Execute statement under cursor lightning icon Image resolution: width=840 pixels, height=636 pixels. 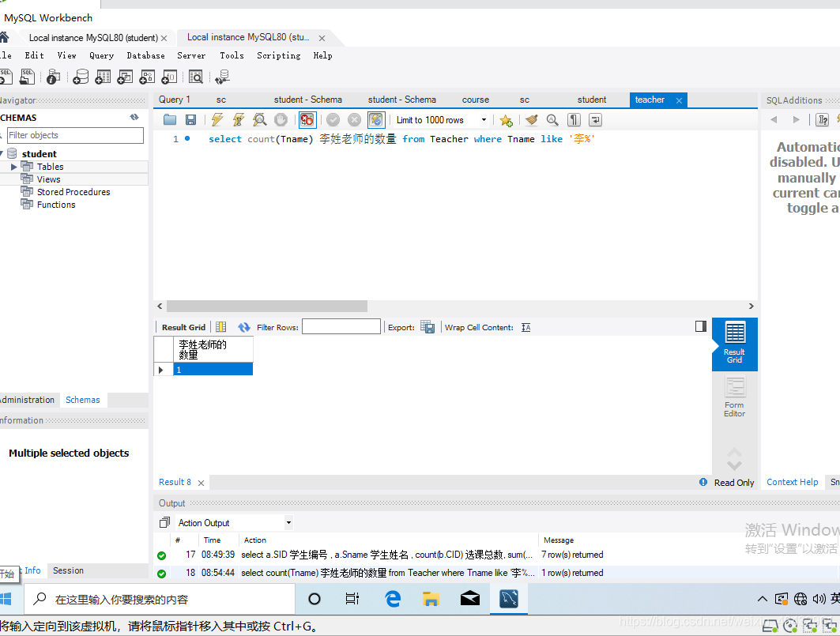pyautogui.click(x=239, y=119)
